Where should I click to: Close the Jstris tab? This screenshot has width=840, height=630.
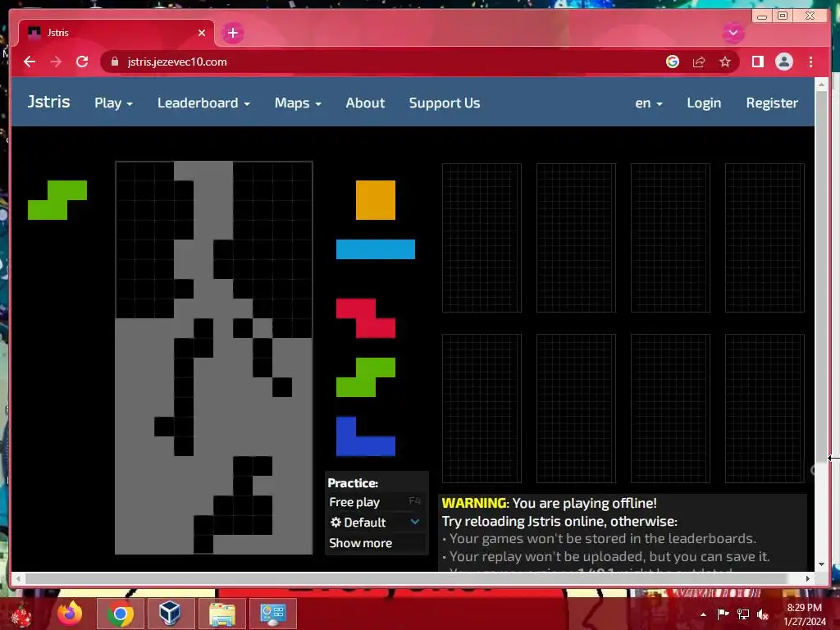pyautogui.click(x=202, y=33)
